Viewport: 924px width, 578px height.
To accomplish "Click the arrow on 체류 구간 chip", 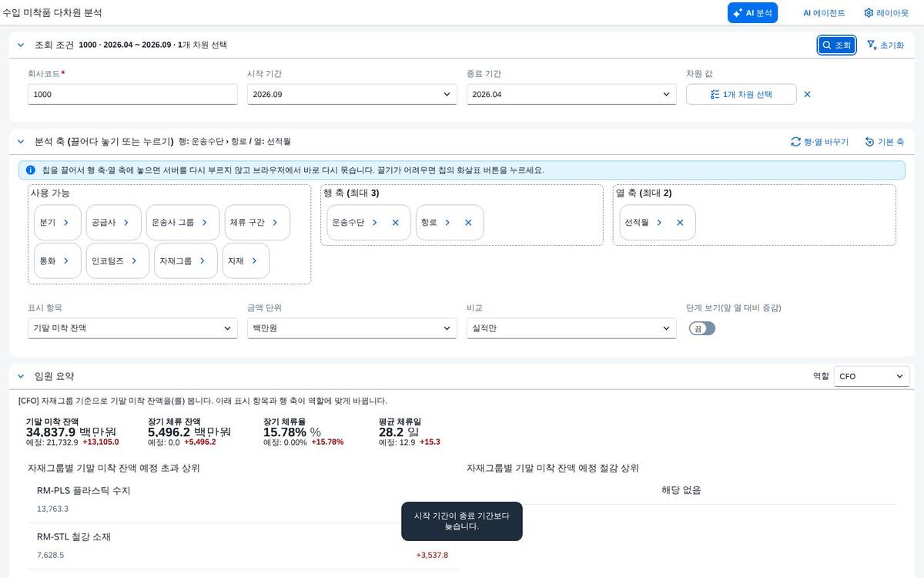I will (x=275, y=222).
